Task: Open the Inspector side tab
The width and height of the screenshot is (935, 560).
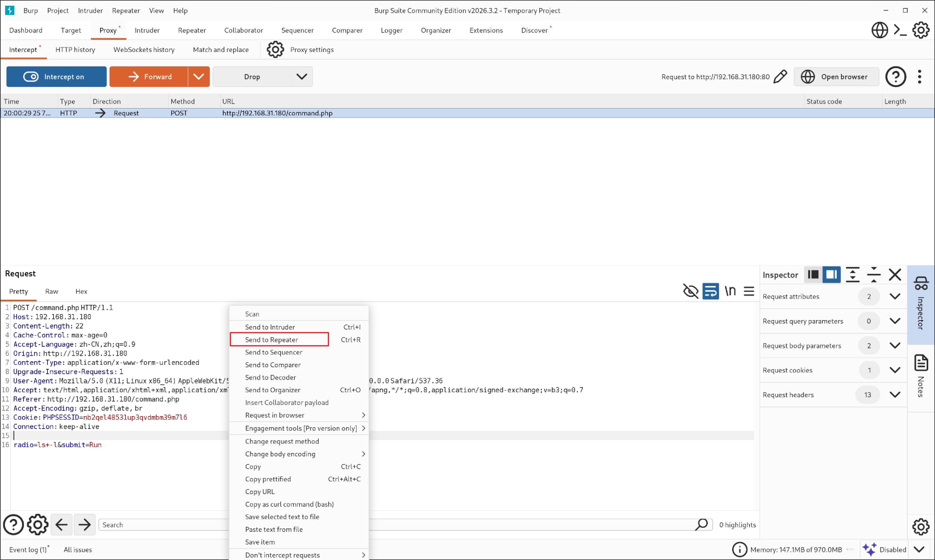Action: pos(921,304)
